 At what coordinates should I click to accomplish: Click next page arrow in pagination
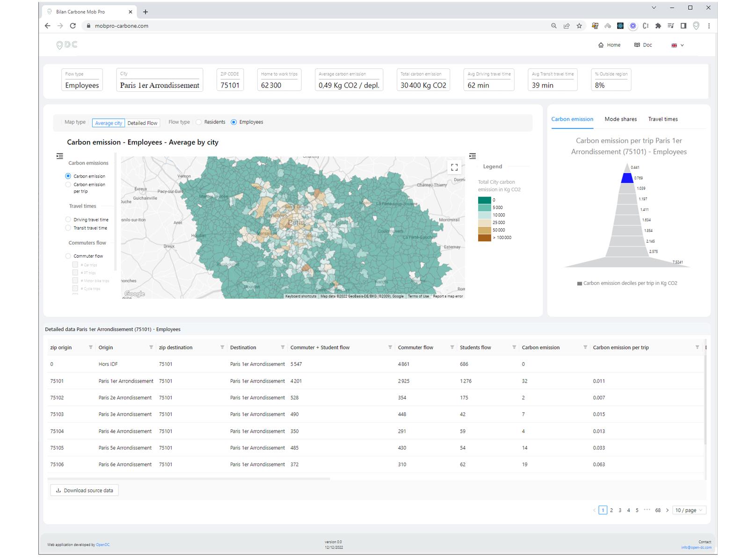pyautogui.click(x=667, y=510)
